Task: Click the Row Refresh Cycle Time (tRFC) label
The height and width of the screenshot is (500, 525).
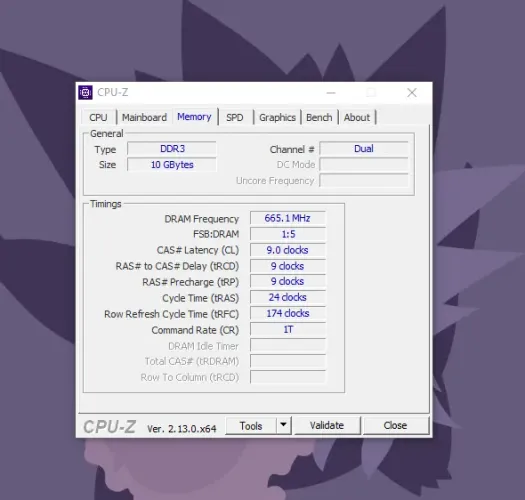Action: [x=171, y=314]
